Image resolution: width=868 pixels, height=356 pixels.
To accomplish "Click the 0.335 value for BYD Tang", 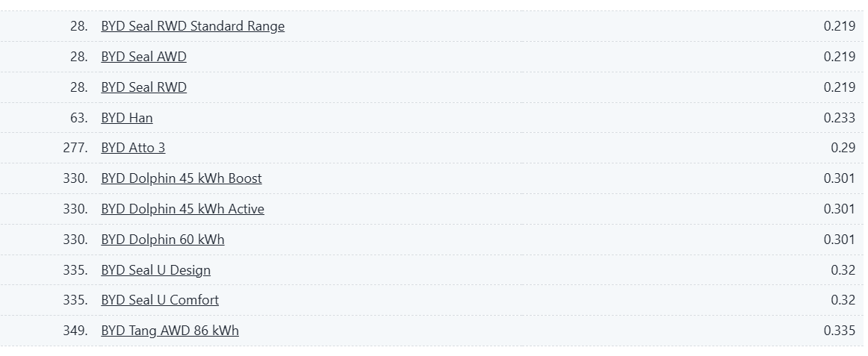I will [839, 330].
